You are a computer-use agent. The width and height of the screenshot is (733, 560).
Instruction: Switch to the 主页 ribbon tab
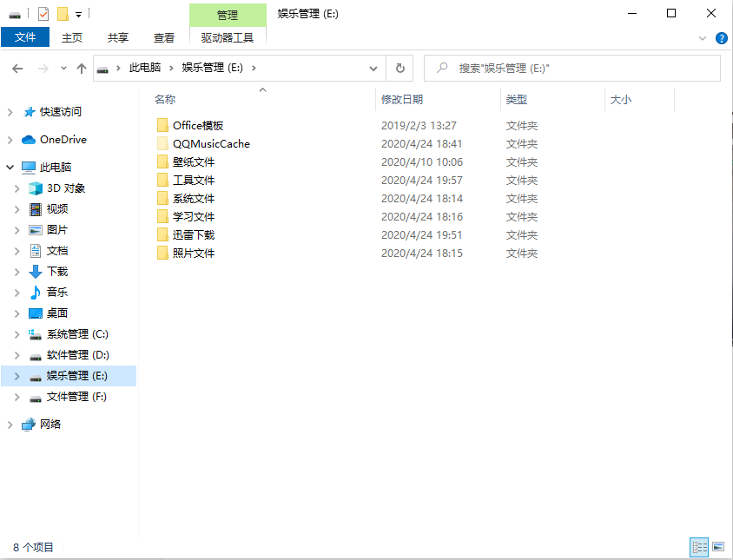coord(72,37)
